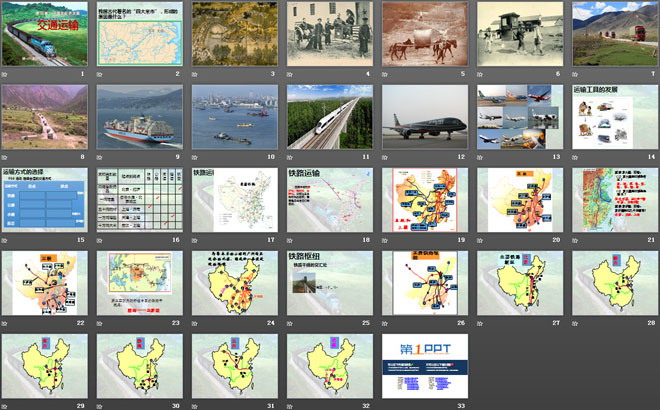Click the animation star icon under slide 13
Screen dimensions: 660x410
pyautogui.click(x=480, y=157)
